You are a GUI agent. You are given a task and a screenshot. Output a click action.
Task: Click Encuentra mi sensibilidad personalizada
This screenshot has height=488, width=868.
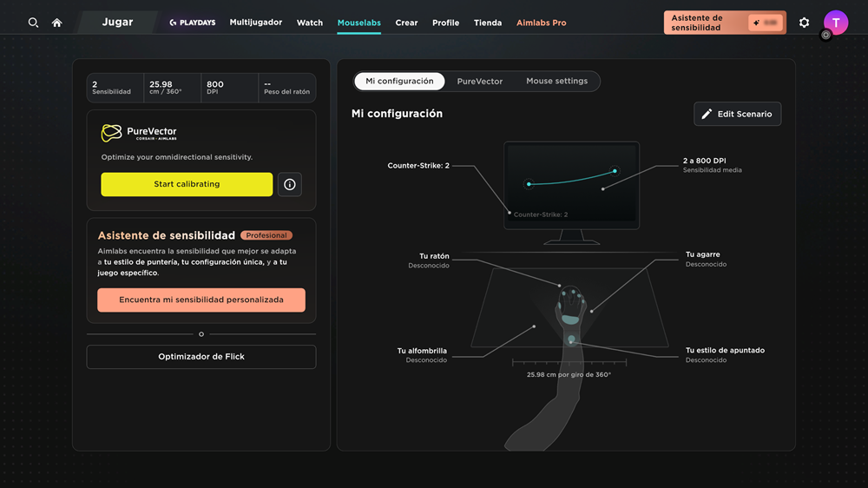[201, 300]
